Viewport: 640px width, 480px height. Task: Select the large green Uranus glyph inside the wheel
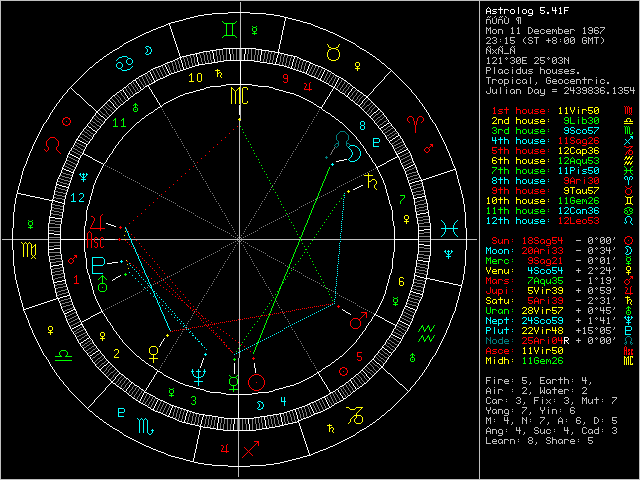(103, 283)
